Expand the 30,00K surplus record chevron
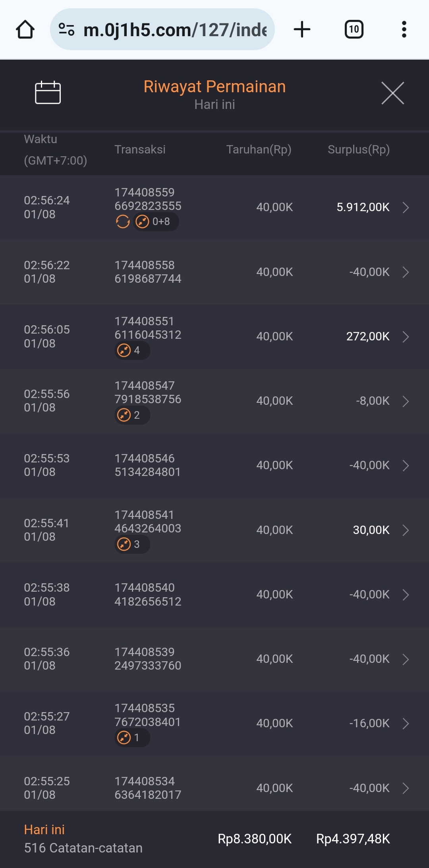The width and height of the screenshot is (429, 868). pyautogui.click(x=406, y=530)
